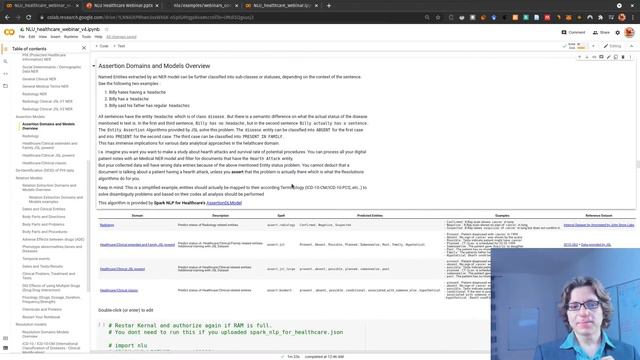Screen dimensions: 640x360
Task: Open the Chrome profile avatar
Action: coord(622,18)
